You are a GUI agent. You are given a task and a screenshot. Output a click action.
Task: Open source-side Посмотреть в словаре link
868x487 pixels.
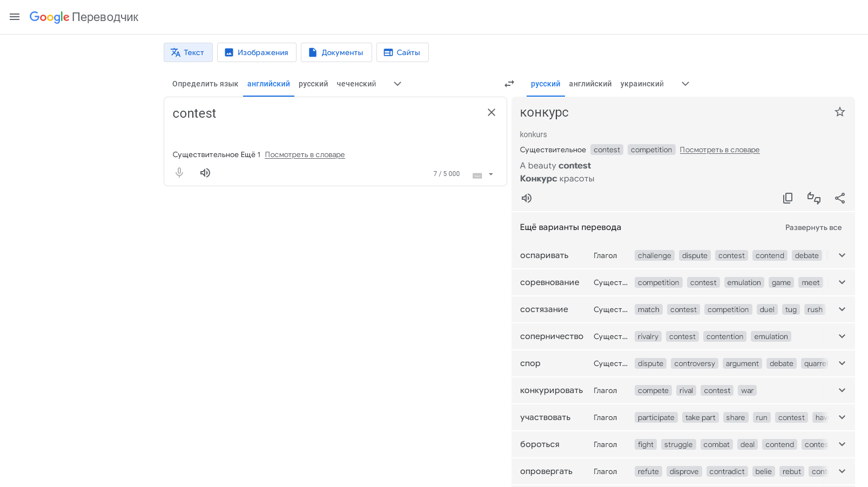point(305,154)
